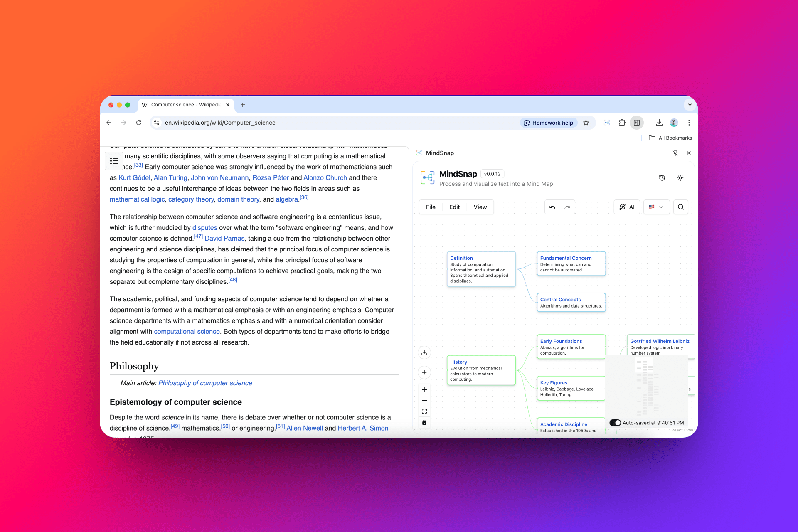This screenshot has width=798, height=532.
Task: Open MindSnap version history
Action: pos(662,178)
